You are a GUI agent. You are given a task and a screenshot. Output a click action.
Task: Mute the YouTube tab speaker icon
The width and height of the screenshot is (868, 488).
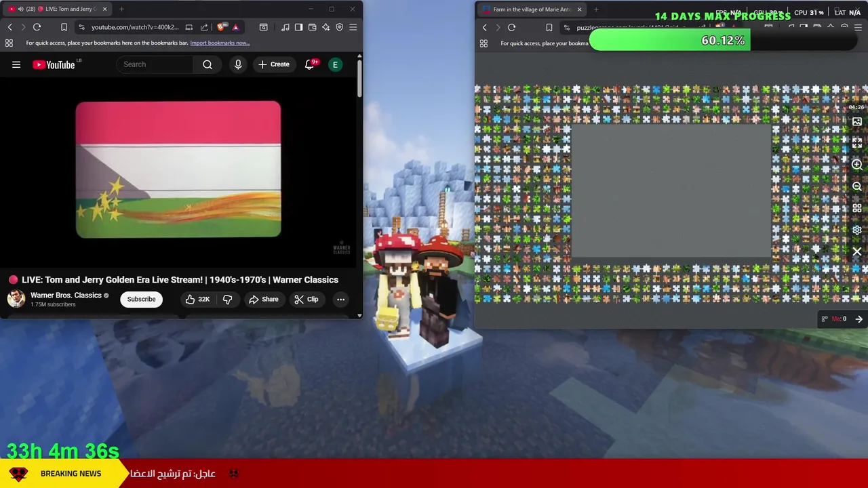coord(20,9)
